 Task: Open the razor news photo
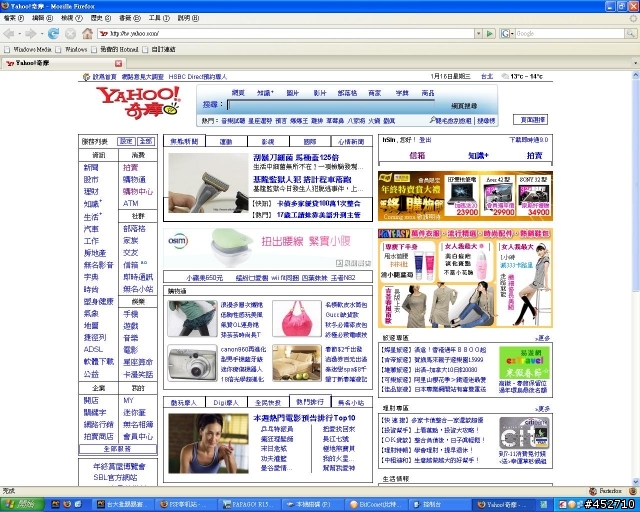click(x=208, y=183)
